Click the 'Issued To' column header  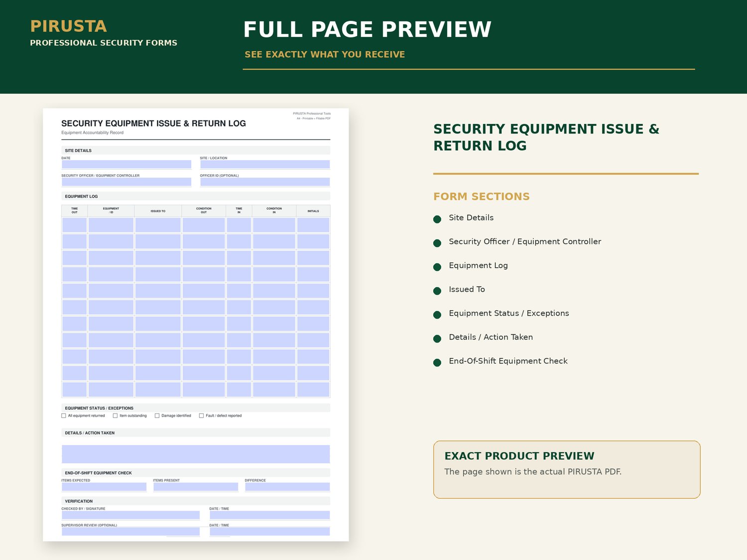158,211
